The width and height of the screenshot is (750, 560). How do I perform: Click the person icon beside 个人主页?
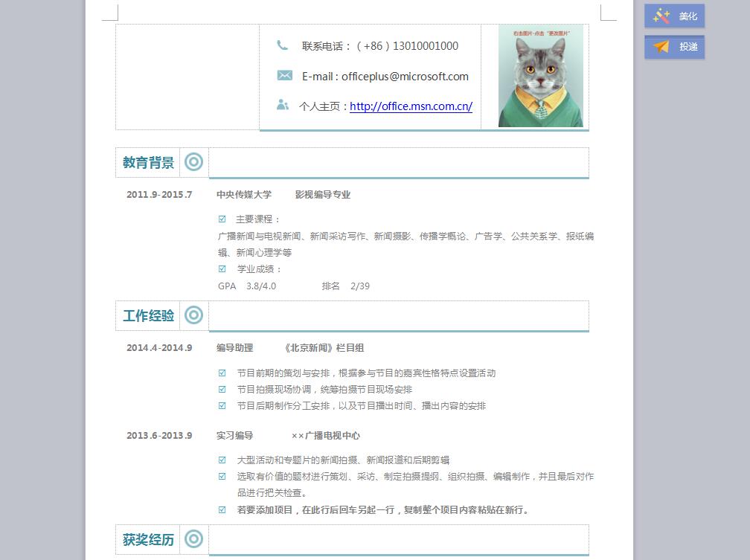[x=283, y=105]
